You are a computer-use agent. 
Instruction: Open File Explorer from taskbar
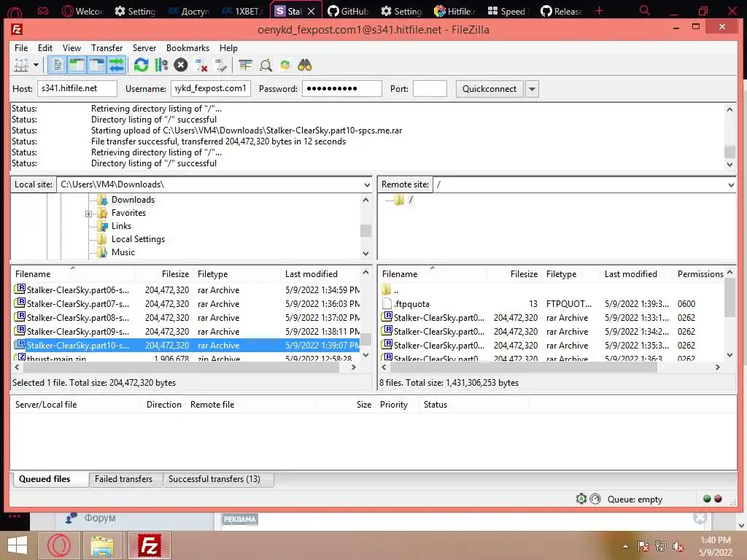click(102, 547)
